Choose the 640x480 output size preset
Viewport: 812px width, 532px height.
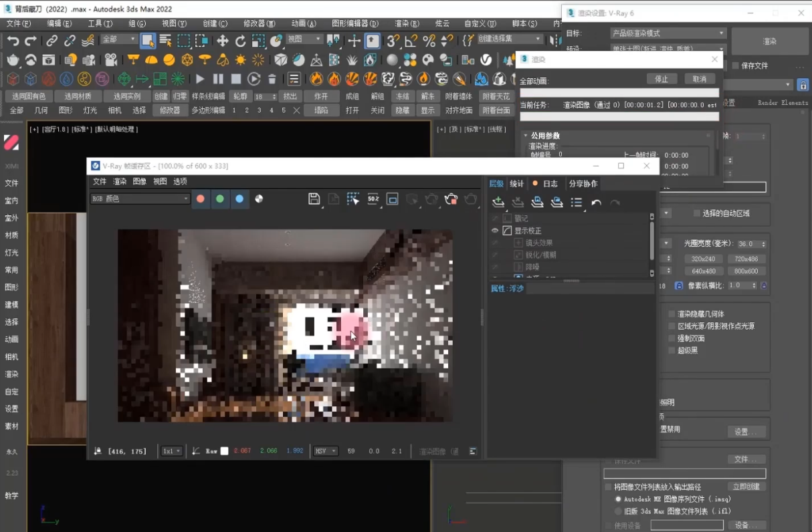click(x=703, y=271)
